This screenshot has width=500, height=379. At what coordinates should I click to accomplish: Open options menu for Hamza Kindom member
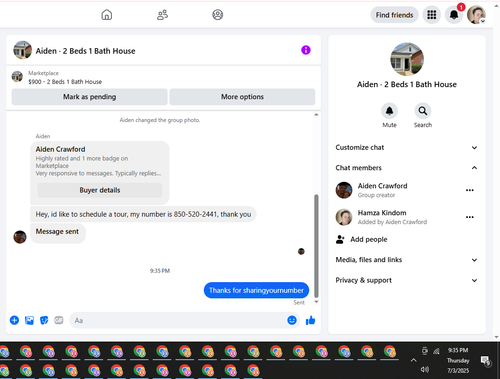click(x=470, y=217)
